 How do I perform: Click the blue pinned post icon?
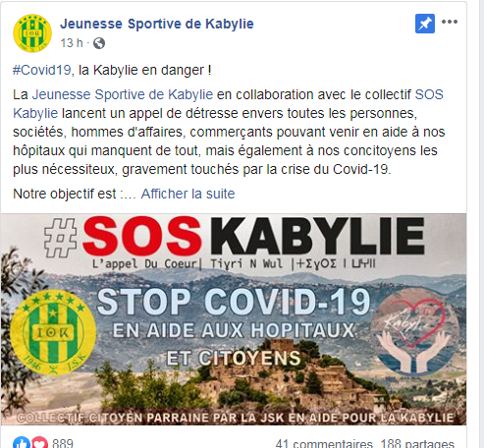tap(425, 24)
